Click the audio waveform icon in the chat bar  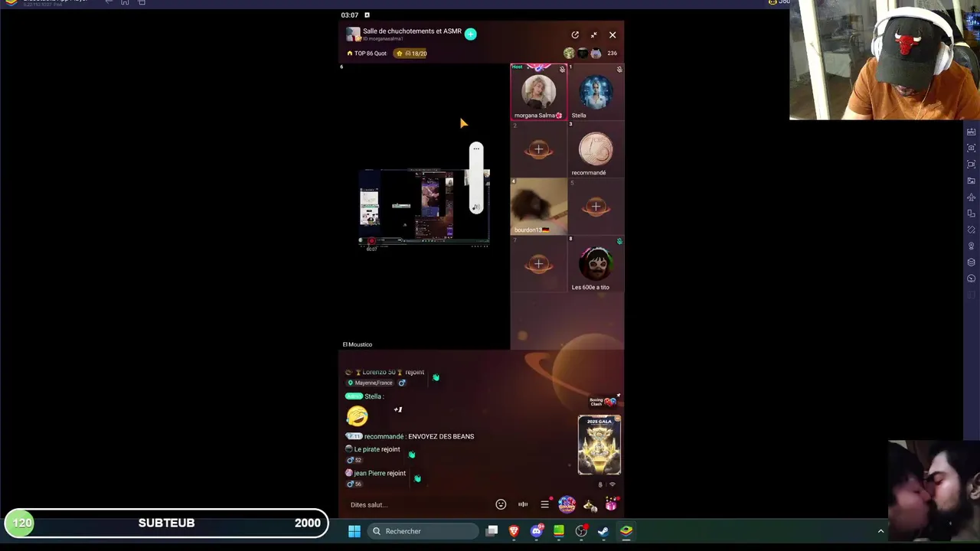tap(523, 504)
